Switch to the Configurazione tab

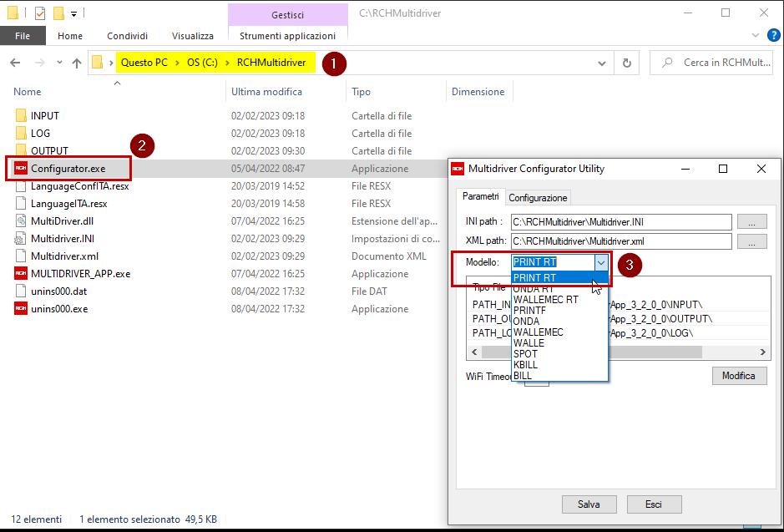(x=538, y=198)
